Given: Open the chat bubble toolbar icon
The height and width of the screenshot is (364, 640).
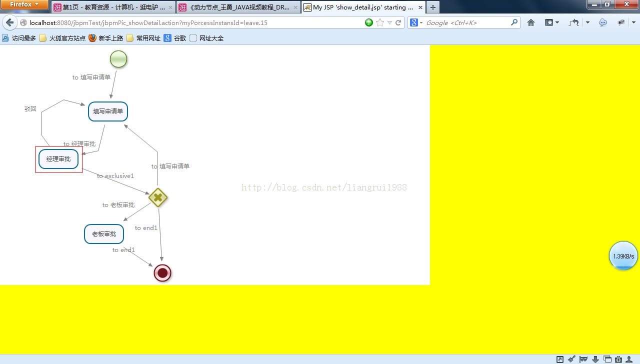Looking at the screenshot, I should (603, 22).
